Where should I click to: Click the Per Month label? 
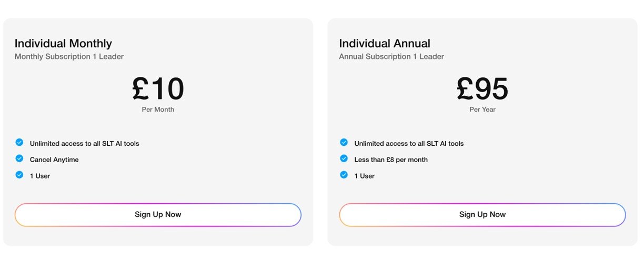tap(158, 110)
